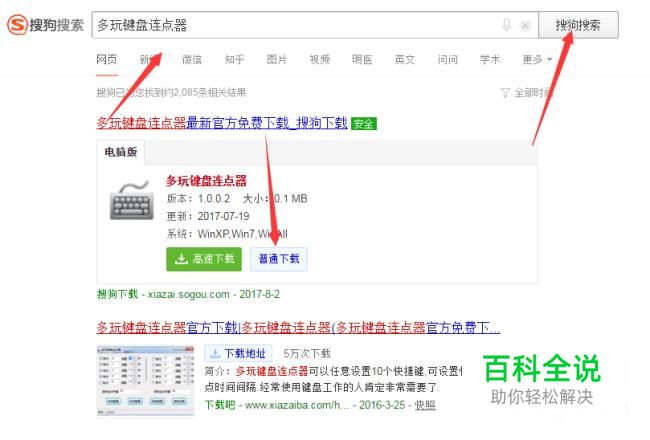Click the green 安全 badge
Viewport: 650px width, 440px height.
click(364, 124)
